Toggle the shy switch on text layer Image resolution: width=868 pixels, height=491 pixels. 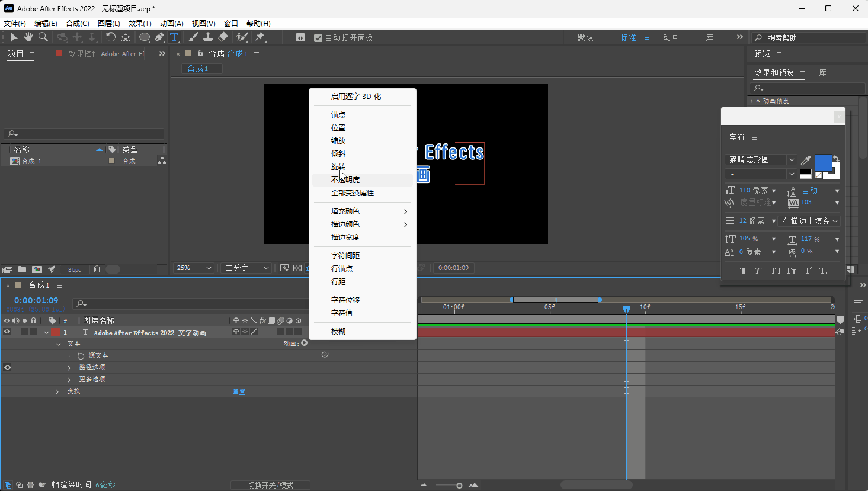coord(236,332)
